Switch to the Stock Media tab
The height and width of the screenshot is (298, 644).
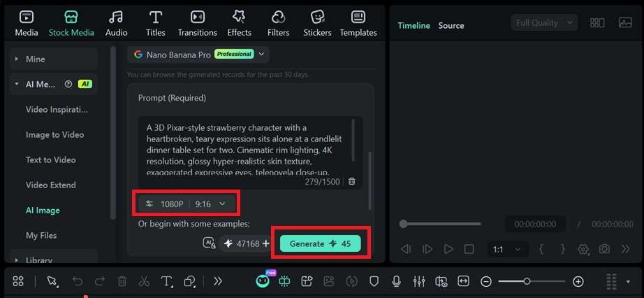tap(71, 24)
